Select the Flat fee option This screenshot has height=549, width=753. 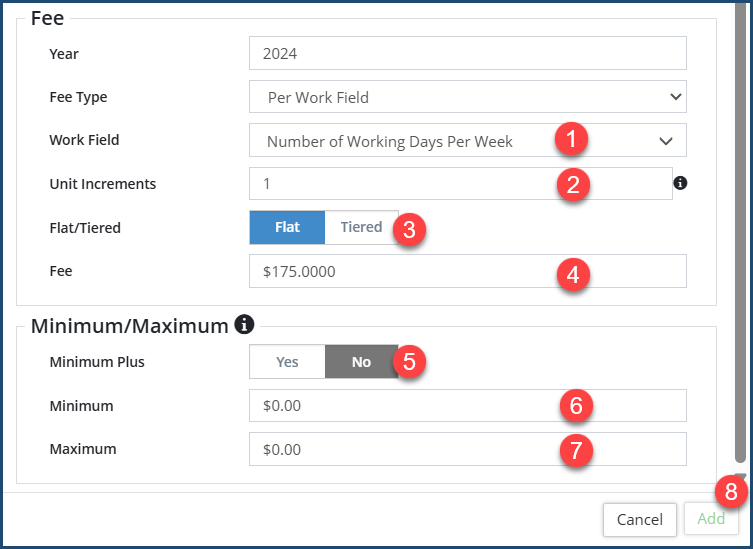[x=287, y=227]
